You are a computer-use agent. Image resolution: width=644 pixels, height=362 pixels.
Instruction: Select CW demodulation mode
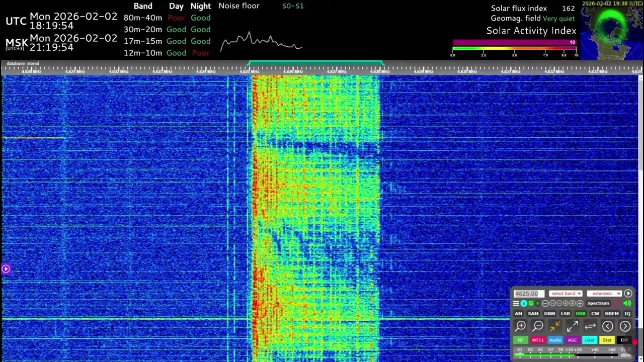pyautogui.click(x=595, y=314)
